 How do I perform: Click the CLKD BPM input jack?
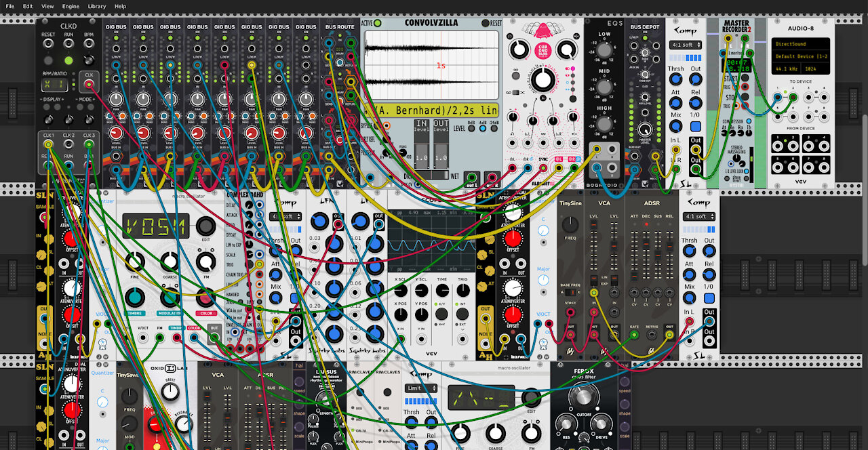[x=89, y=45]
